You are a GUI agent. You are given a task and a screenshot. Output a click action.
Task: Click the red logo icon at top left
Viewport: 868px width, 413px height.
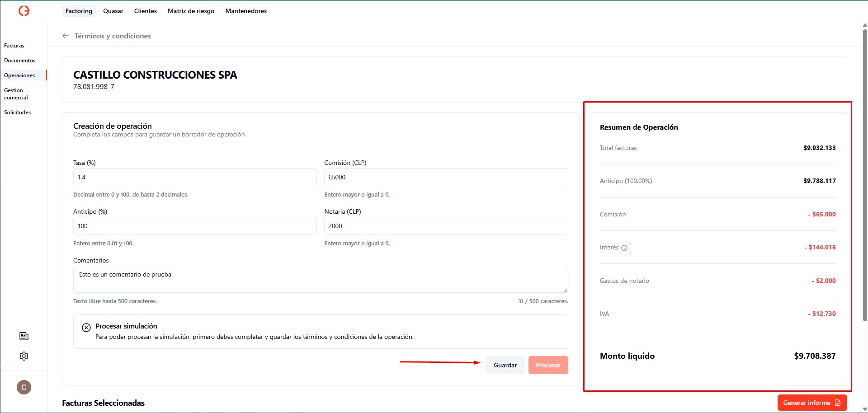click(x=24, y=11)
